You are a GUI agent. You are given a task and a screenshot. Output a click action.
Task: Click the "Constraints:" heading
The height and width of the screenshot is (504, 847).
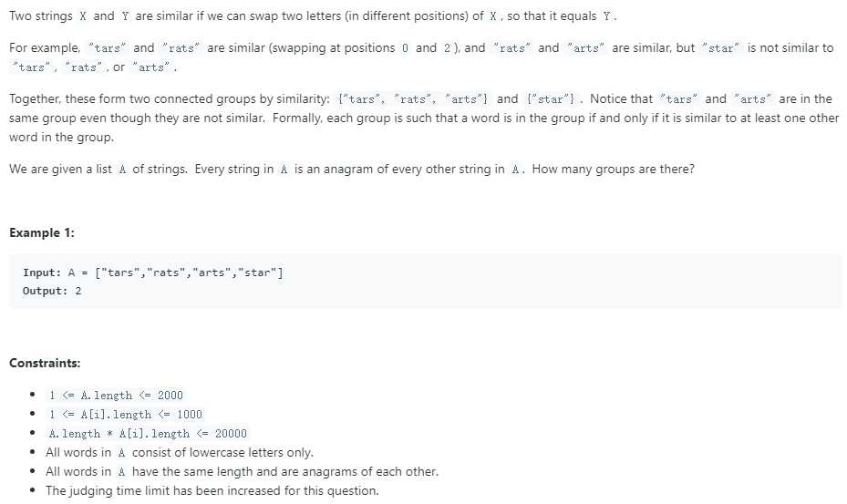(x=45, y=363)
